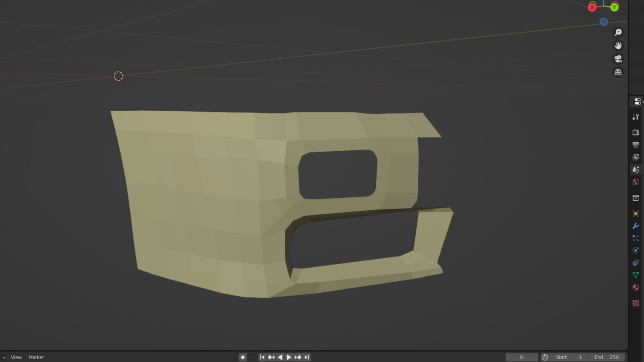The image size is (644, 362).
Task: Open the Output properties tab
Action: coord(636,145)
